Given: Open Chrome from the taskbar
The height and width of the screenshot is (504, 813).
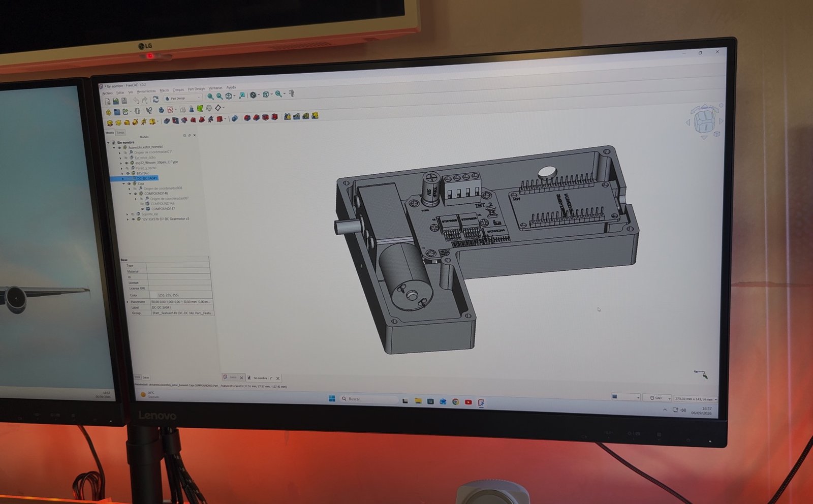Looking at the screenshot, I should (456, 402).
